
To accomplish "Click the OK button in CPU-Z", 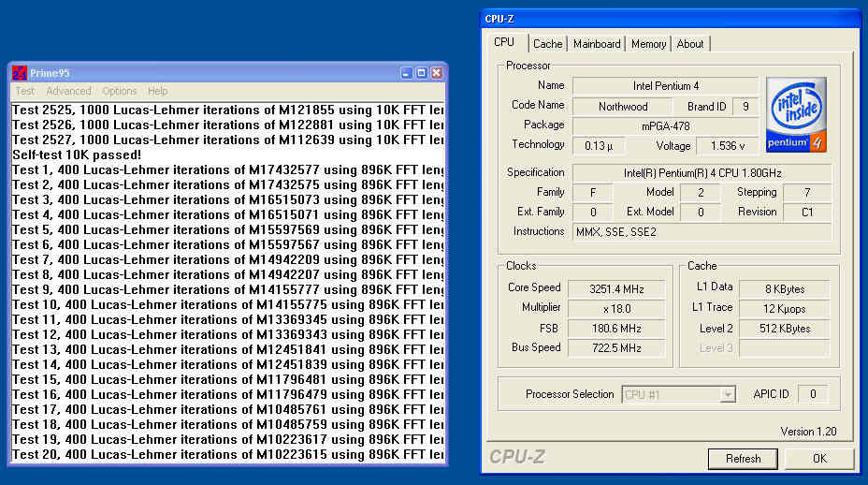I will point(819,459).
